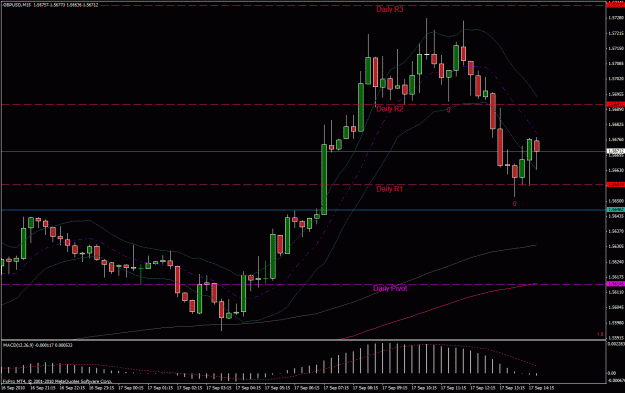Click the 17 Sep 12:15 time label
Viewport: 625px width, 393px height.
pos(483,387)
